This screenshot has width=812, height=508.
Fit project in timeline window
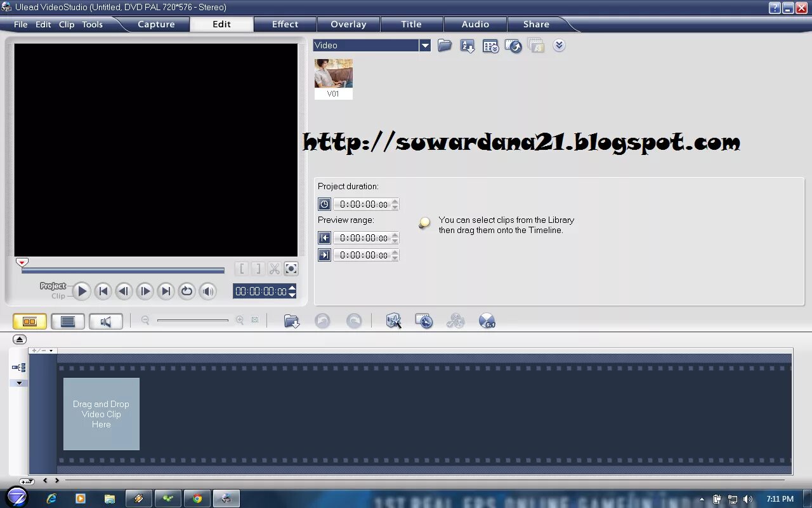254,321
